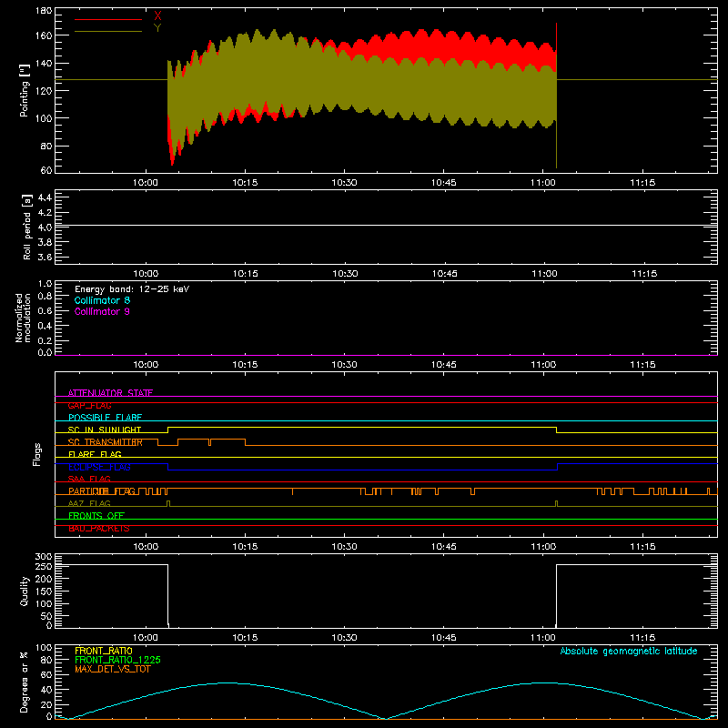The height and width of the screenshot is (728, 728).
Task: Click the Pointing axis title
Action: click(x=25, y=90)
